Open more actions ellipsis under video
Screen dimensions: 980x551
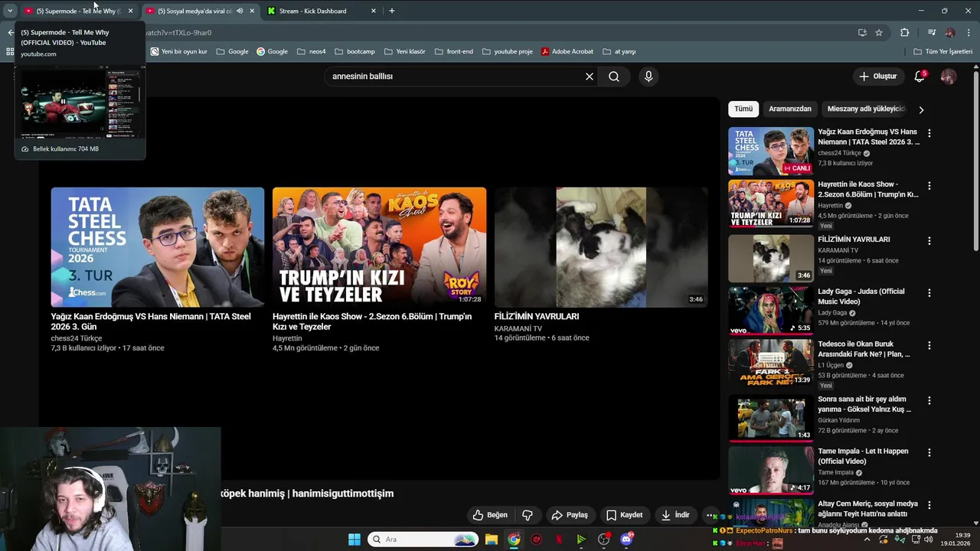click(711, 516)
